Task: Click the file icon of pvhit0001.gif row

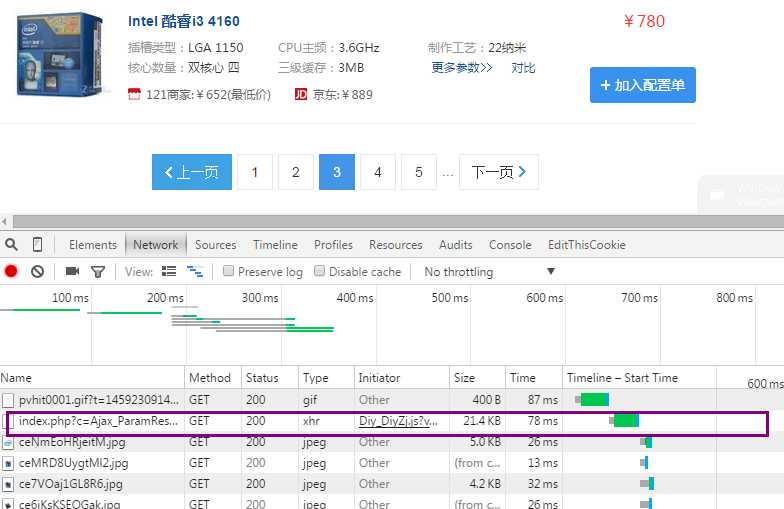Action: [8, 400]
